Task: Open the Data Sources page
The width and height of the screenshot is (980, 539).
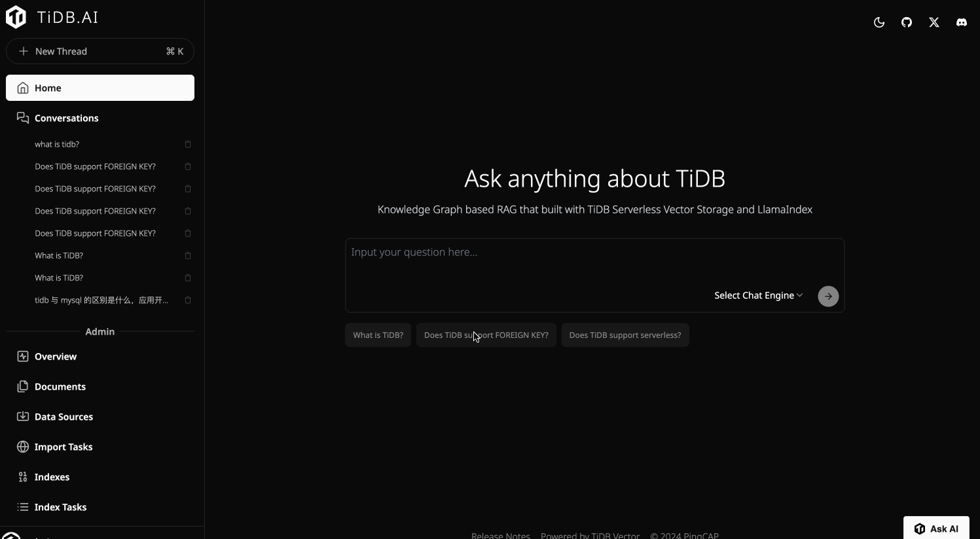Action: (x=64, y=417)
